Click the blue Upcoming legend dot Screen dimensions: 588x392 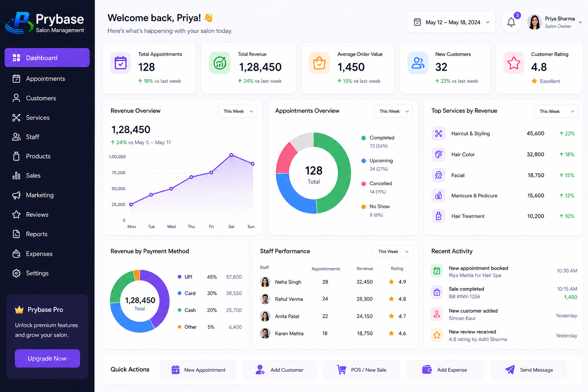click(363, 161)
